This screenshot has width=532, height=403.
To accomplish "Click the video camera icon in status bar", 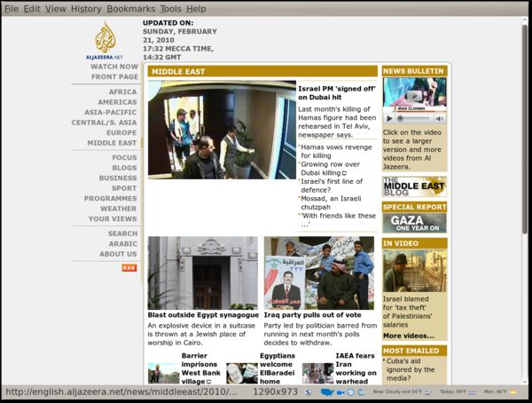I will coord(340,392).
